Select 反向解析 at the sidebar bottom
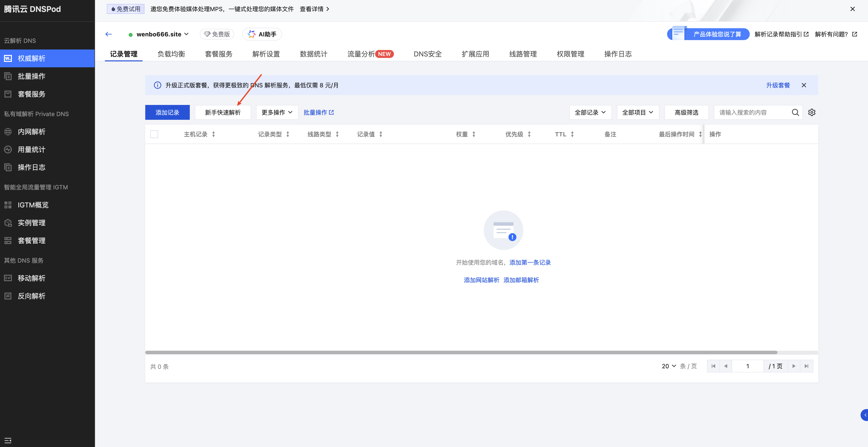 pyautogui.click(x=31, y=296)
